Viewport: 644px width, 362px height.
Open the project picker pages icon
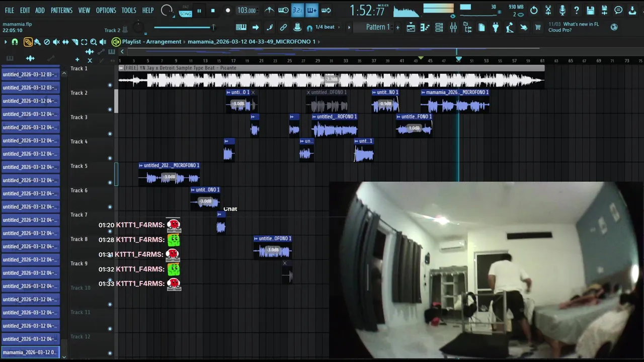pos(481,28)
